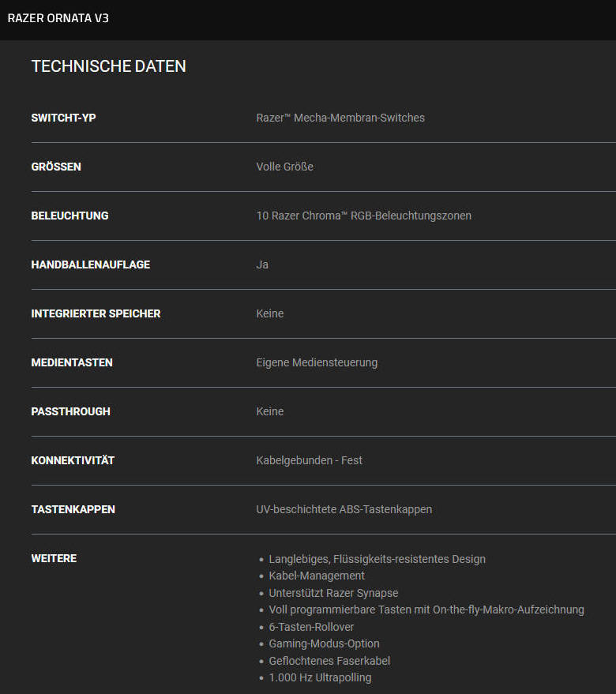Select the Kabelgebunden - Fest value
The width and height of the screenshot is (616, 694).
tap(309, 460)
